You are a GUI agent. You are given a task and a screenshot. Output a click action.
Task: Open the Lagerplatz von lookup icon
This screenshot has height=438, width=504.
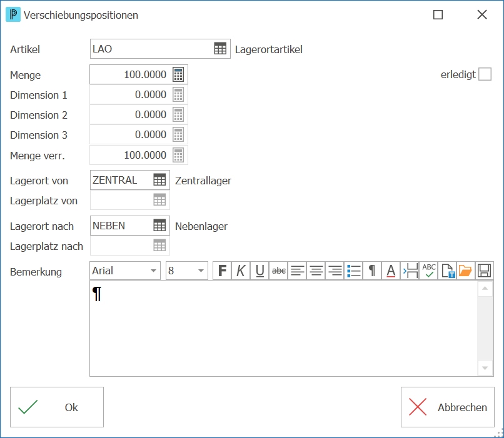pyautogui.click(x=159, y=200)
